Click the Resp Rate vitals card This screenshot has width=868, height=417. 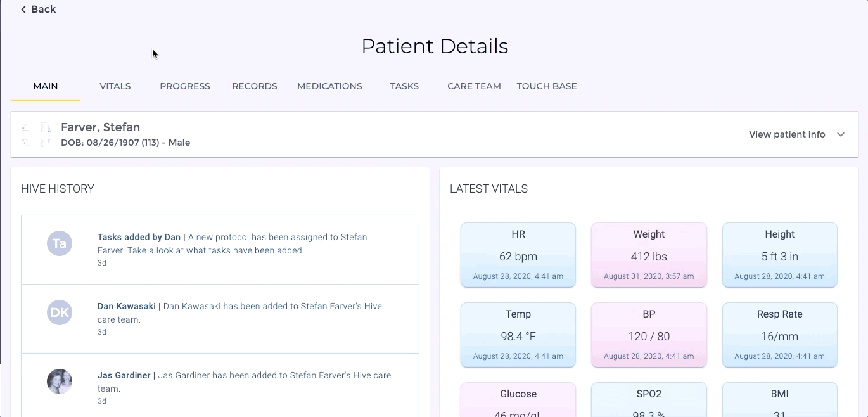coord(779,335)
